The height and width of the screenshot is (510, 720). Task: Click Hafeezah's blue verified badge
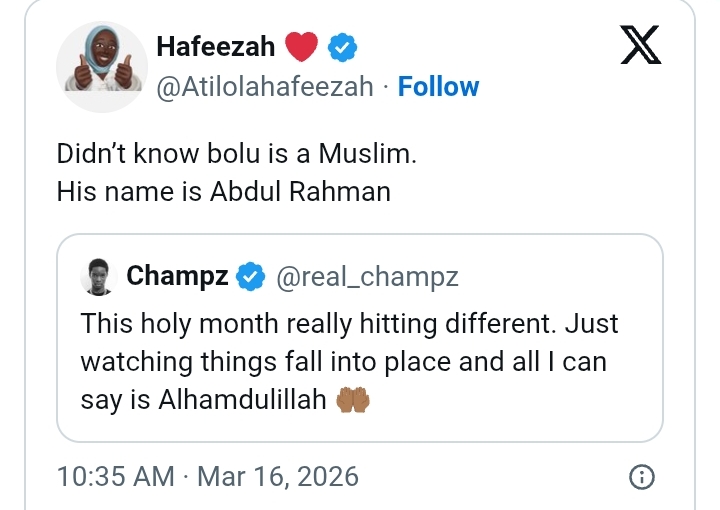pyautogui.click(x=343, y=47)
